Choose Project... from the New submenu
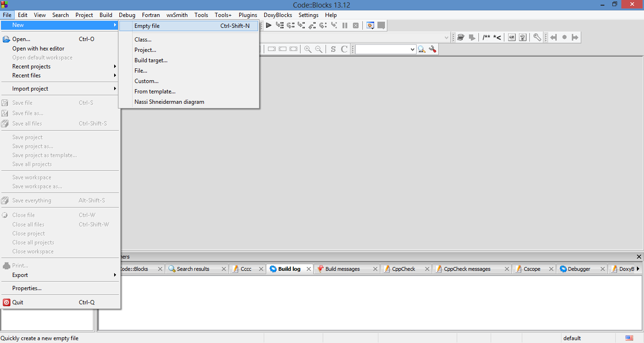Screen dimensions: 644x343 pyautogui.click(x=189, y=50)
